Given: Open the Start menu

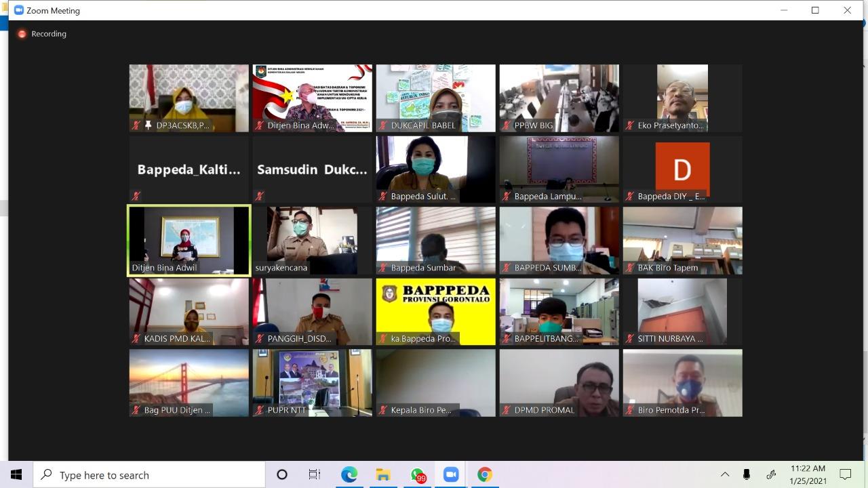Looking at the screenshot, I should 16,474.
